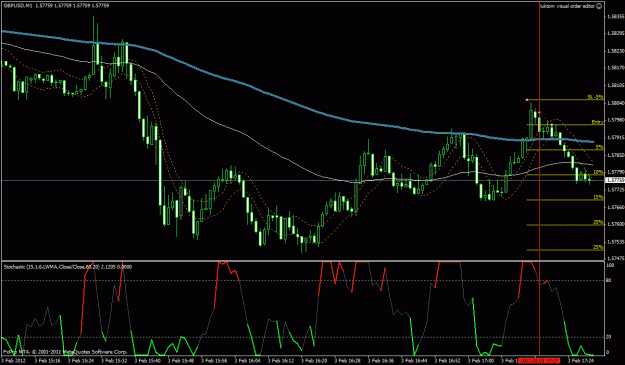Click the MetaQuotes Software Corp. copyright text

coord(65,352)
